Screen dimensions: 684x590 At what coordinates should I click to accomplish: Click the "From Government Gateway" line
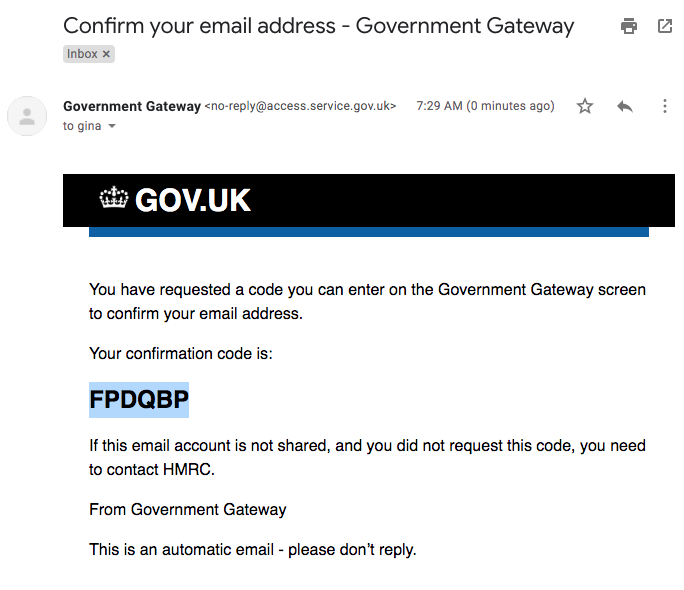(187, 509)
